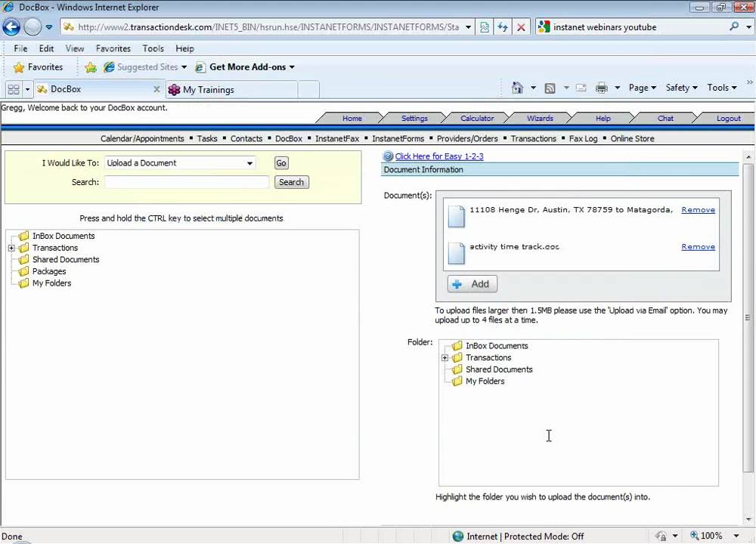This screenshot has width=756, height=544.
Task: Open the I Would Like To dropdown
Action: pyautogui.click(x=249, y=163)
